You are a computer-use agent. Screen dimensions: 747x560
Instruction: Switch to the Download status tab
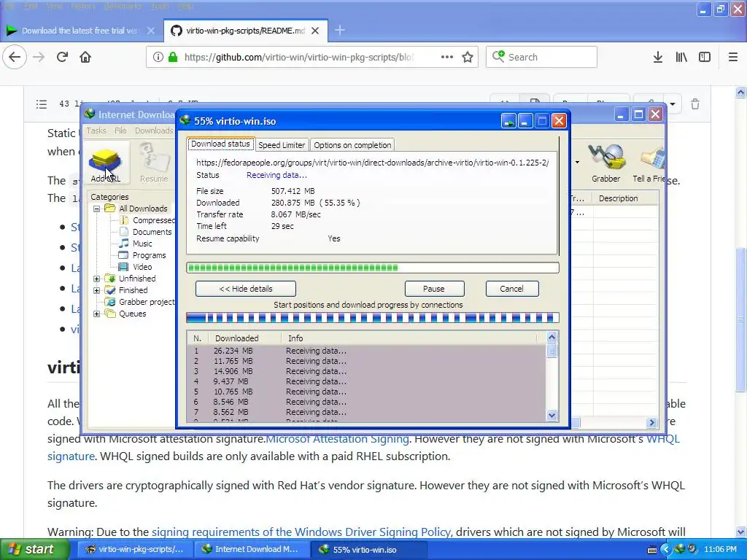220,144
